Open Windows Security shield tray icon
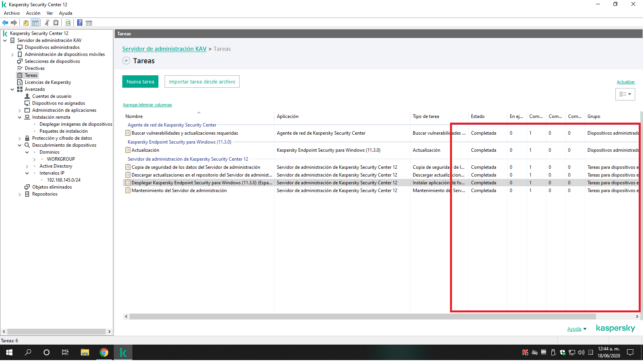This screenshot has width=643, height=364. coord(563,352)
